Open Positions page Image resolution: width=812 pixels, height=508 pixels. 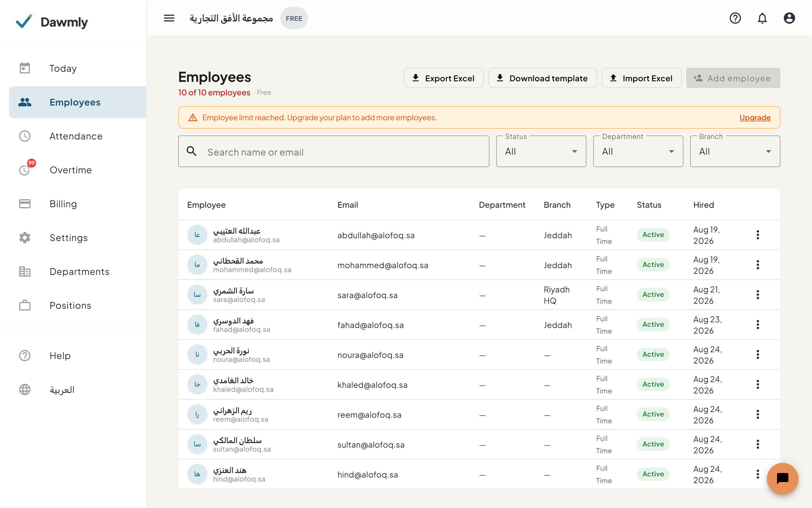coord(78,305)
